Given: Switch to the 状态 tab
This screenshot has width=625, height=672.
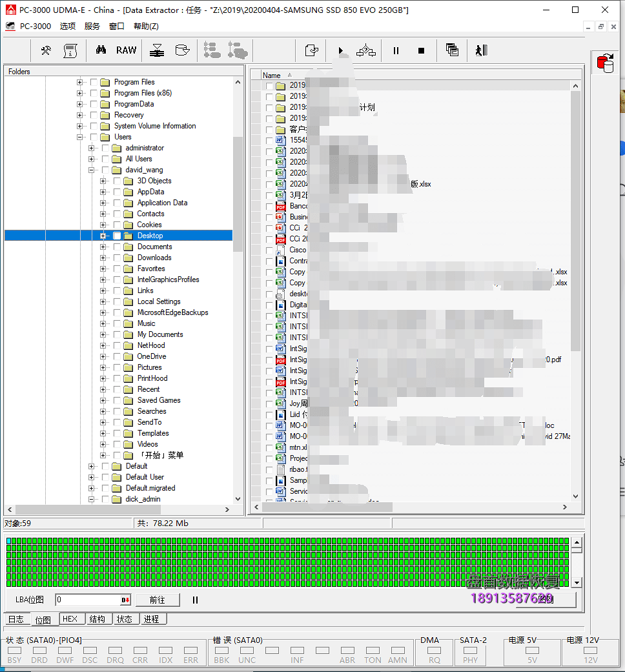Looking at the screenshot, I should [125, 619].
